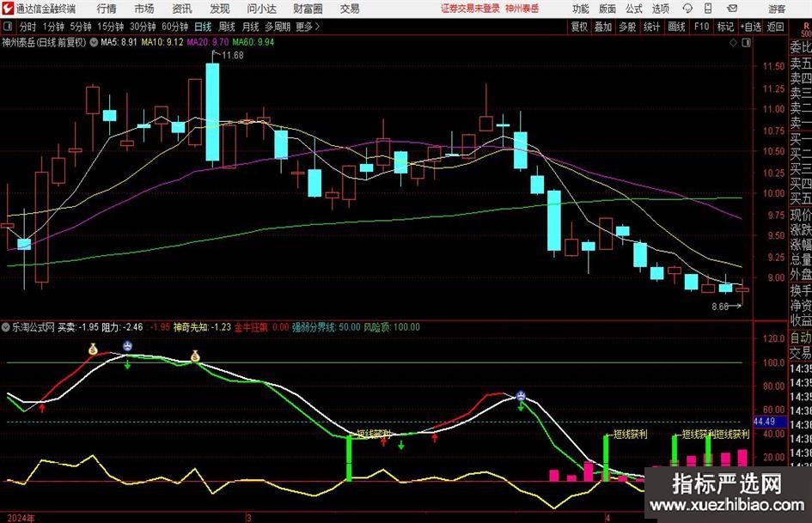Add stock with +自选 button
Screen dimensions: 812x523
(750, 27)
